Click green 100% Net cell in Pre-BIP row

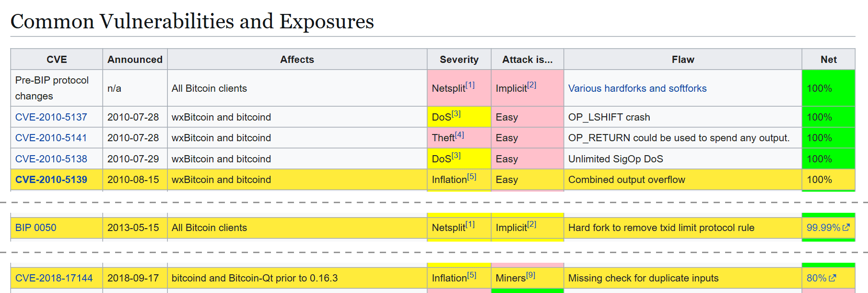829,88
